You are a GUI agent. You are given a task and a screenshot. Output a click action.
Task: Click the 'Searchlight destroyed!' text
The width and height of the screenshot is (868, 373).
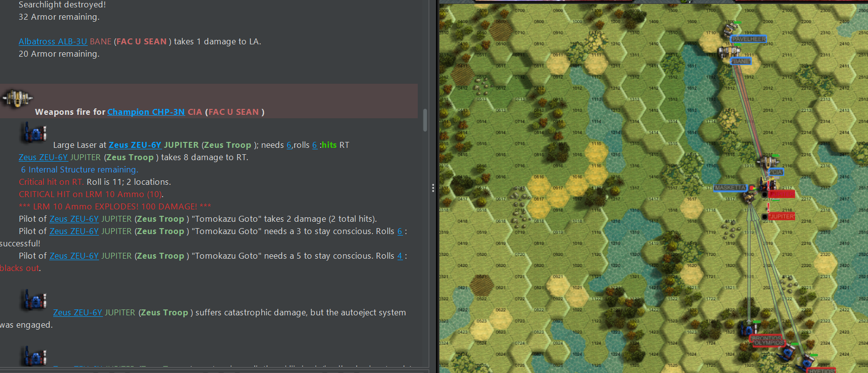point(62,5)
